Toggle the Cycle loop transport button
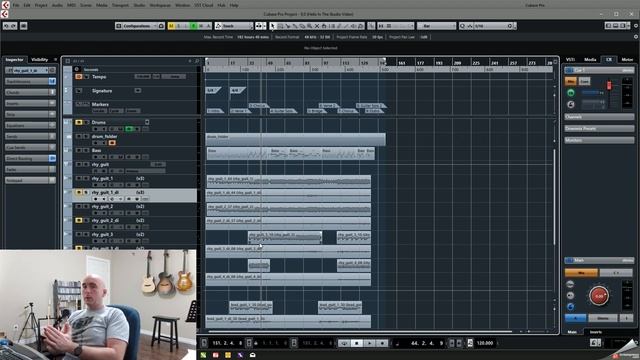640x360 pixels. (344, 343)
